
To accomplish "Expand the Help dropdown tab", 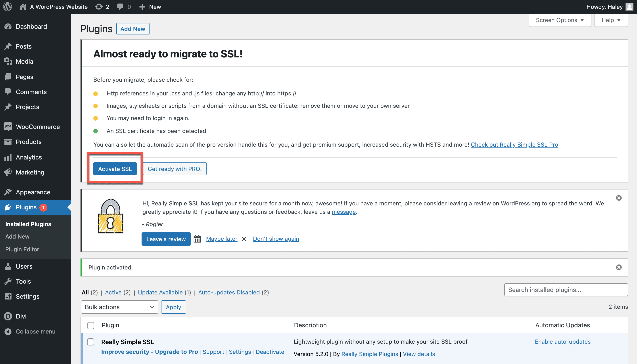I will [x=611, y=20].
